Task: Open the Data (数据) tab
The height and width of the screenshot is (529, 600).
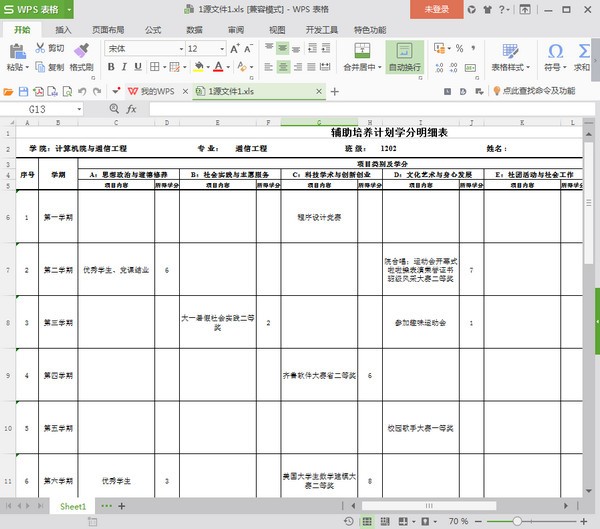Action: click(x=194, y=30)
